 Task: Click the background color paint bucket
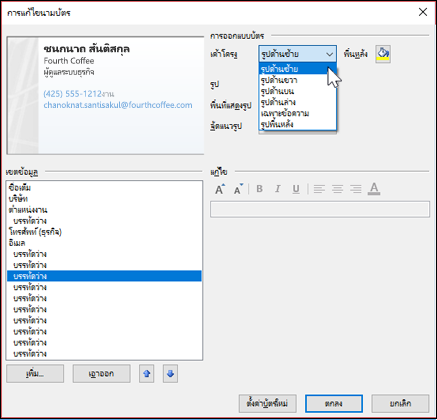point(383,54)
